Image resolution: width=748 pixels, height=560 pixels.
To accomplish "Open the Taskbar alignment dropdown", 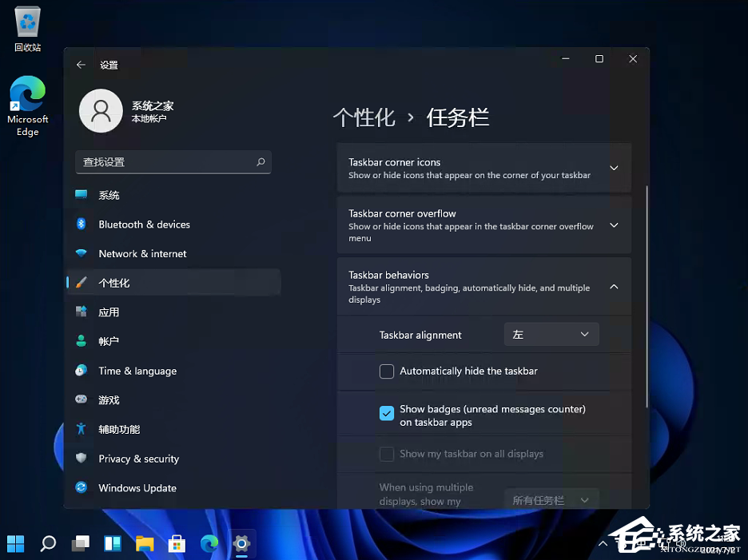I will (x=551, y=334).
